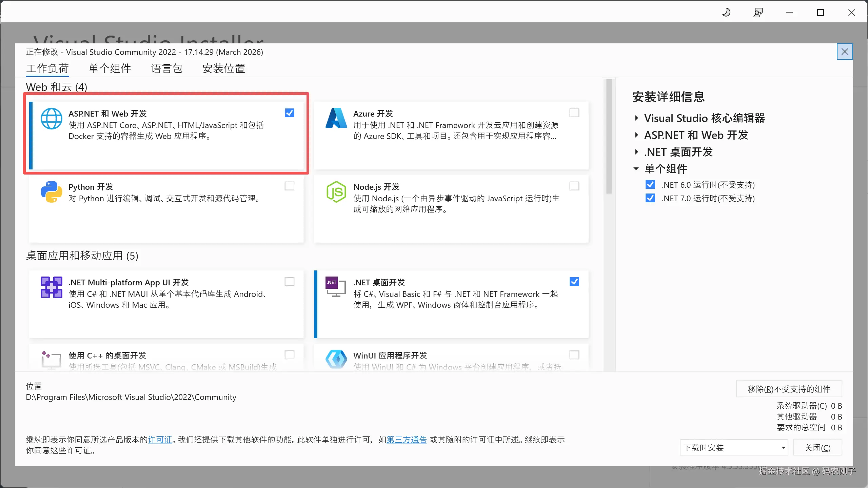Screen dimensions: 868x488
Task: Click the Web 和云 (4) heading
Action: [57, 87]
